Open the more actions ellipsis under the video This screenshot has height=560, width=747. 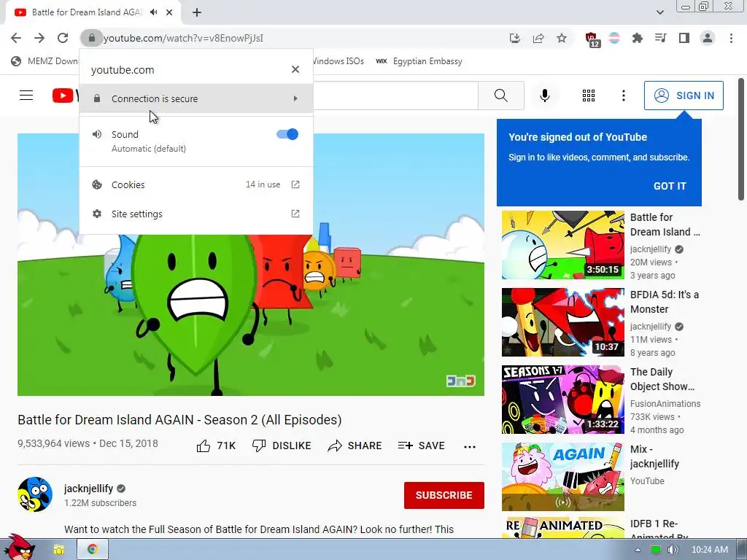pos(470,447)
